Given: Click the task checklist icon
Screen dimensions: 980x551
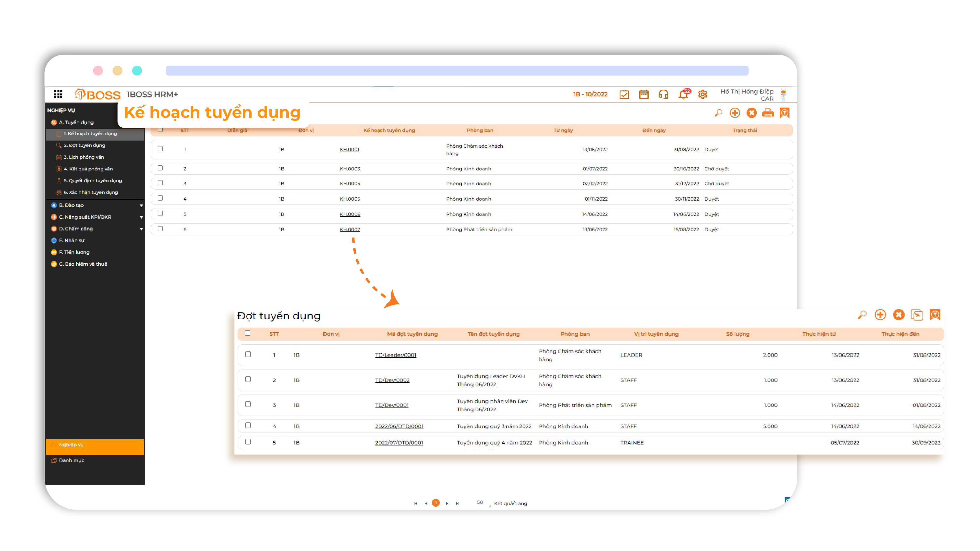Looking at the screenshot, I should (624, 94).
